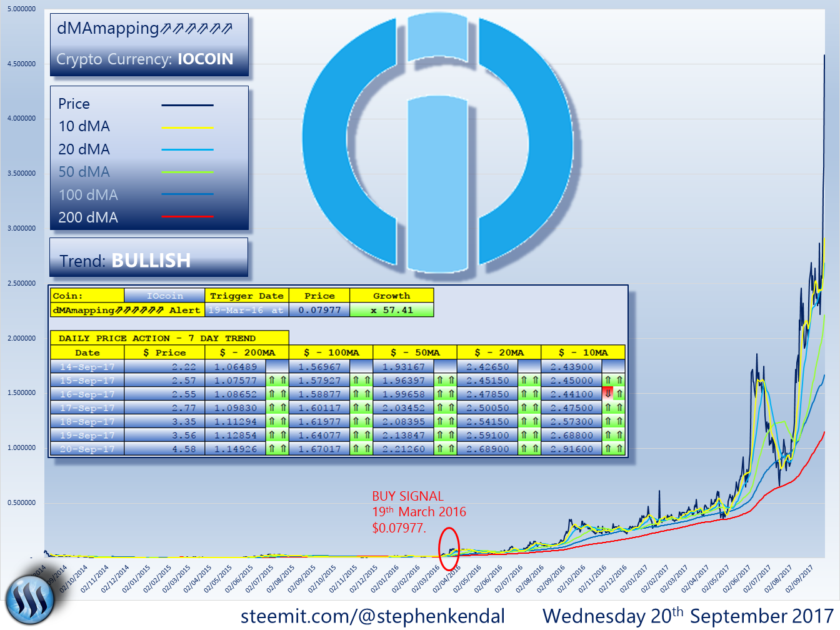This screenshot has height=630, width=840.
Task: Click the price 4.58 cell
Action: [x=165, y=449]
